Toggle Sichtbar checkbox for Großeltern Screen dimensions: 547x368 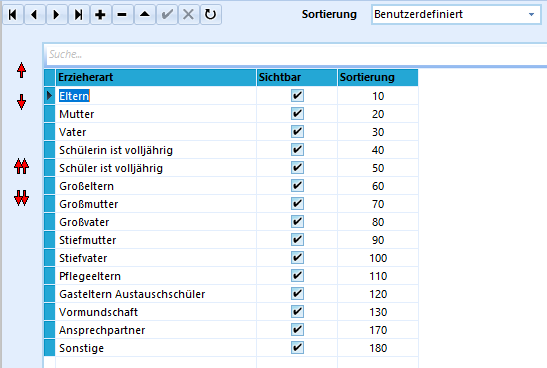coord(297,186)
